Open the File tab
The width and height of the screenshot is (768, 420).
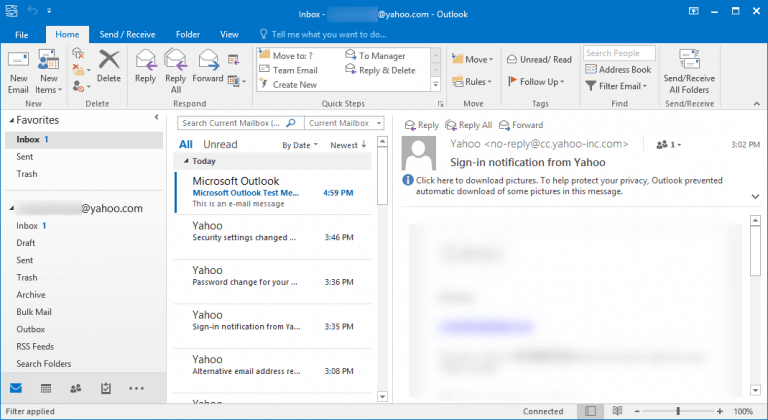[22, 34]
